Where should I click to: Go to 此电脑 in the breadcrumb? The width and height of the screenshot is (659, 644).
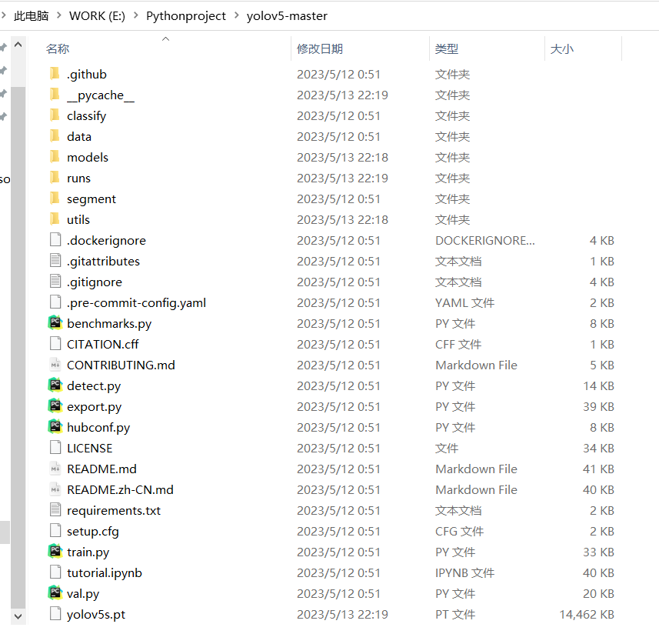(x=31, y=16)
